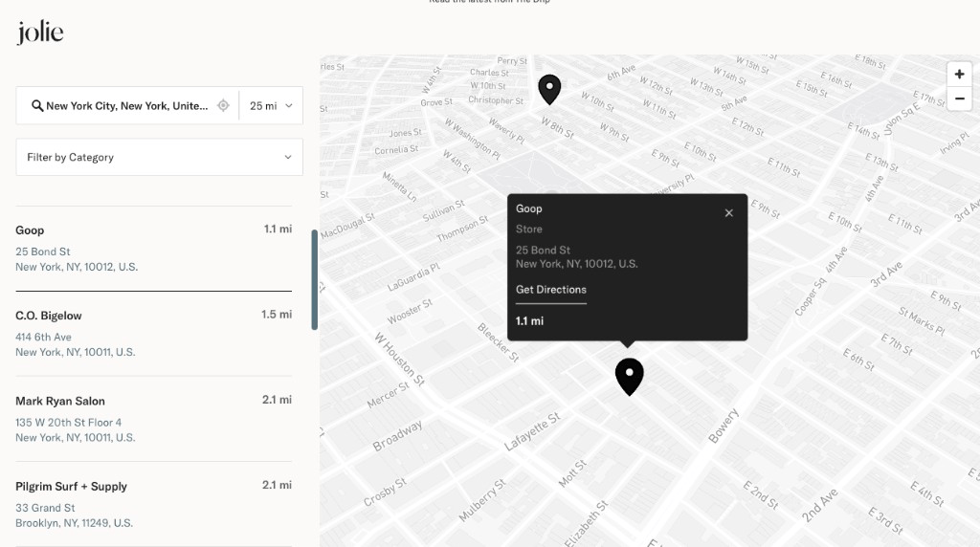This screenshot has height=547, width=980.
Task: Click the 1.1 mi distance in the Goop popup
Action: click(529, 321)
